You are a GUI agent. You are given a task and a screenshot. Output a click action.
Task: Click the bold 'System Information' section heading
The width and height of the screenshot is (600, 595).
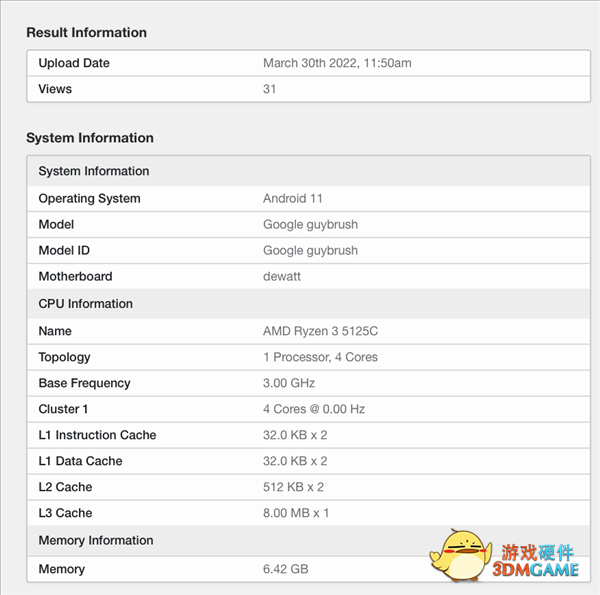90,138
